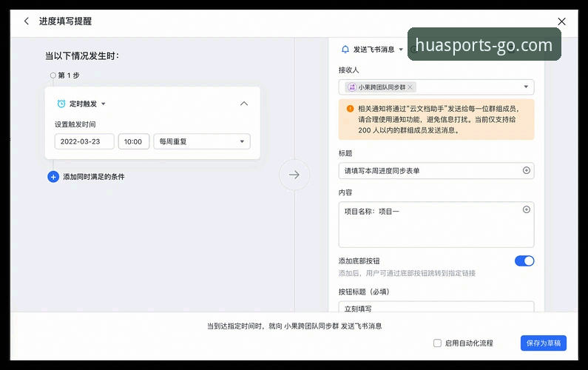588x370 pixels.
Task: Click the 小果跨团队同步群 group avatar
Action: click(352, 87)
